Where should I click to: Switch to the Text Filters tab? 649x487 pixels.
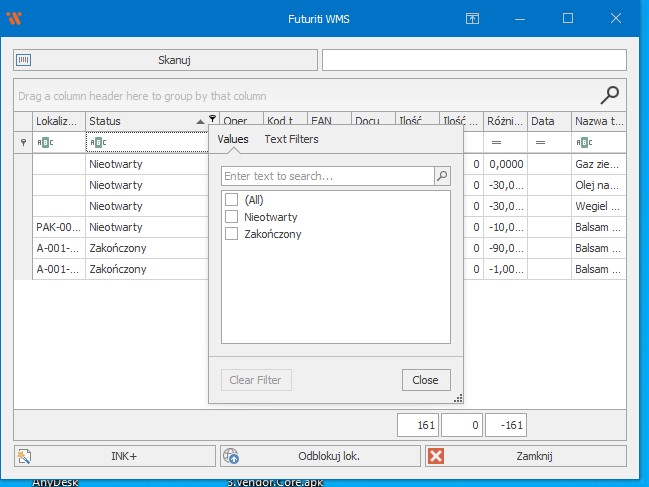click(x=291, y=139)
